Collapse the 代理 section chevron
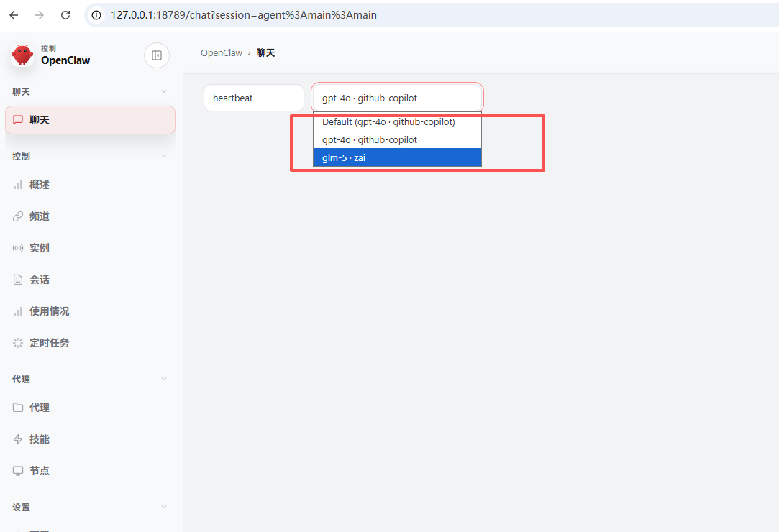This screenshot has width=779, height=532. coord(163,379)
